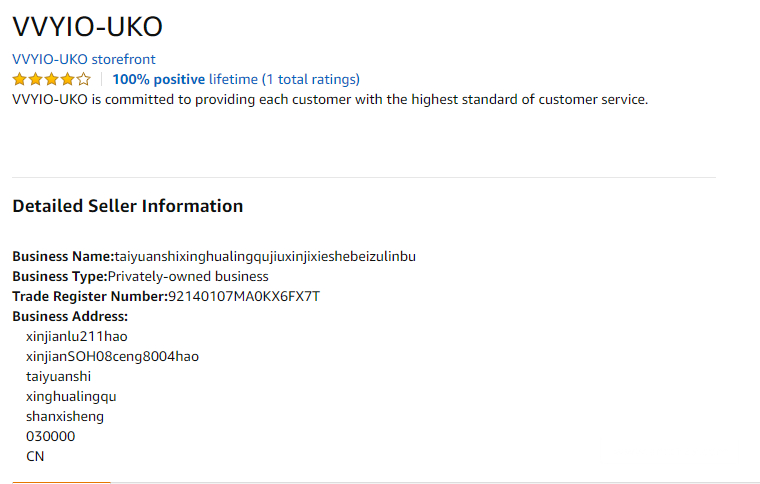Image resolution: width=760 pixels, height=484 pixels.
Task: Click the Detailed Seller Information heading
Action: click(128, 206)
